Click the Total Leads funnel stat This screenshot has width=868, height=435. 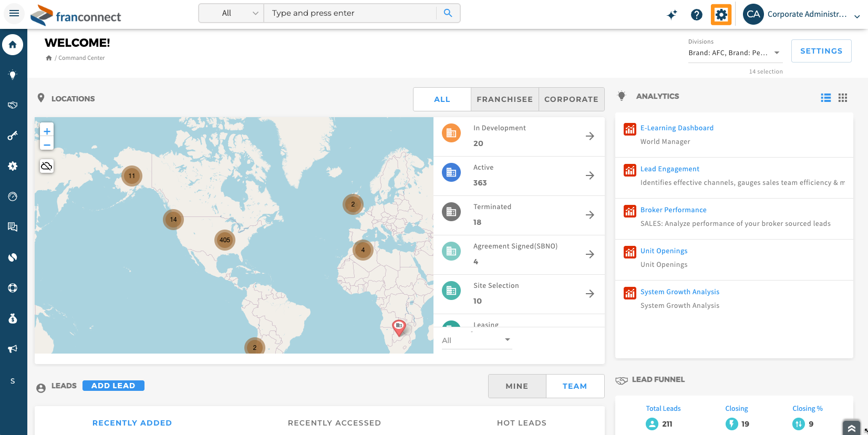pyautogui.click(x=663, y=417)
